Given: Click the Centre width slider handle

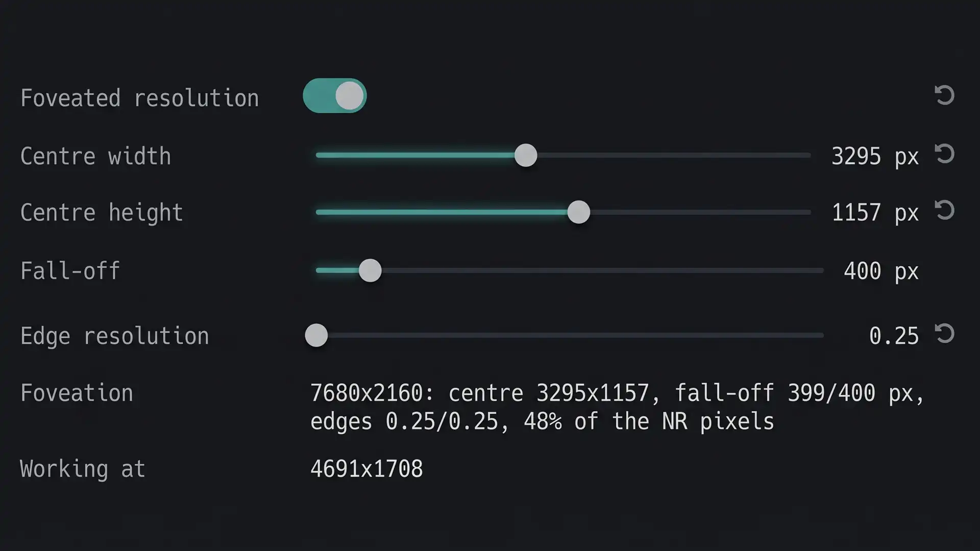Looking at the screenshot, I should [526, 155].
